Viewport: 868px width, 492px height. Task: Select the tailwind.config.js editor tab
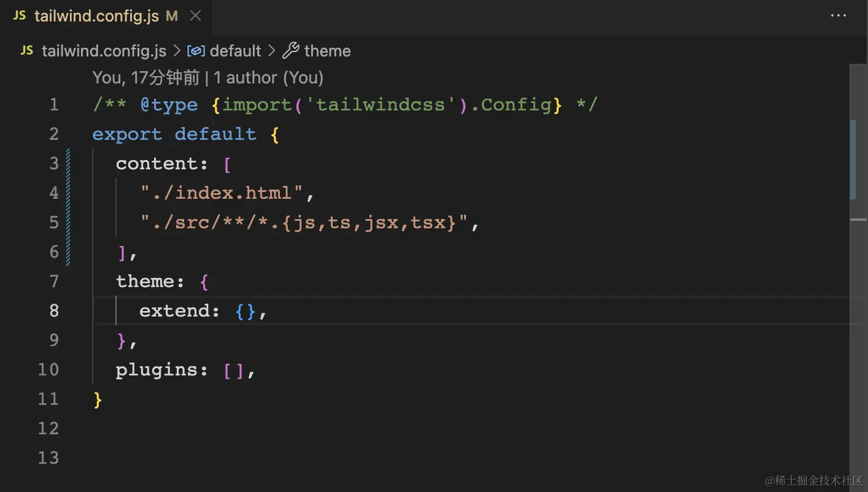pos(106,17)
